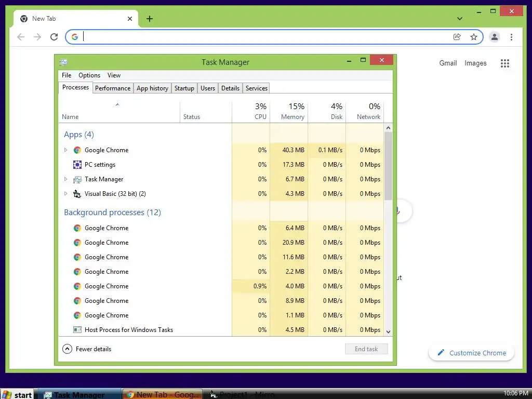Viewport: 532px width, 399px height.
Task: Open the View menu in Task Manager
Action: [x=114, y=75]
